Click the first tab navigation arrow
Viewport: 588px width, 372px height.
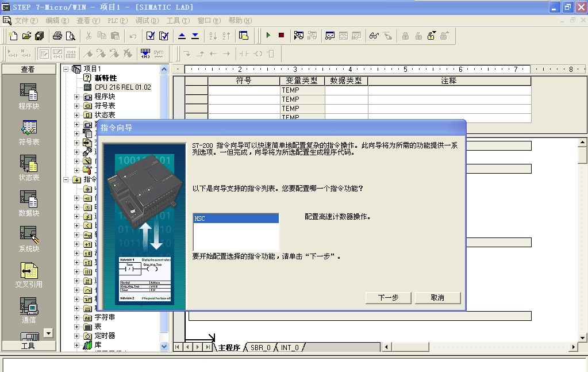(176, 347)
